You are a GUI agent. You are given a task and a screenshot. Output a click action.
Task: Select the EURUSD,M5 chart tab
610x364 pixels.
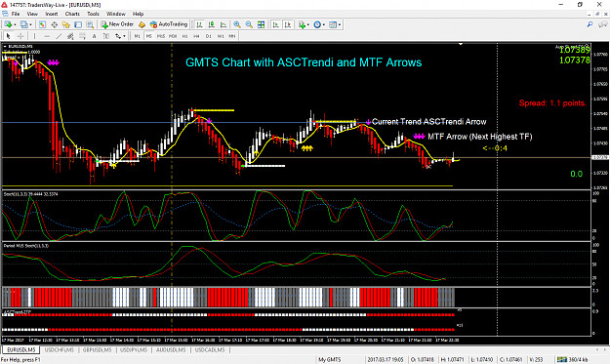(21, 350)
